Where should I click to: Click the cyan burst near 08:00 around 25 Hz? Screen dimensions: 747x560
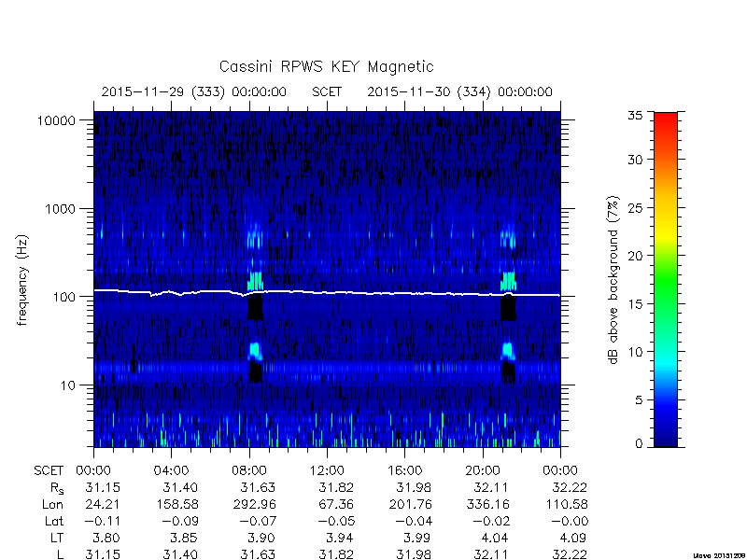click(256, 351)
